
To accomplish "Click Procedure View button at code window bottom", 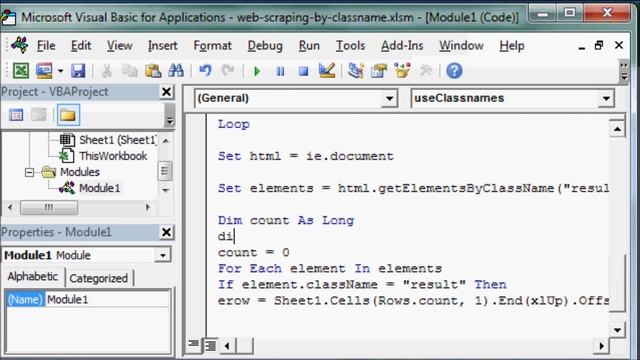I will [193, 345].
